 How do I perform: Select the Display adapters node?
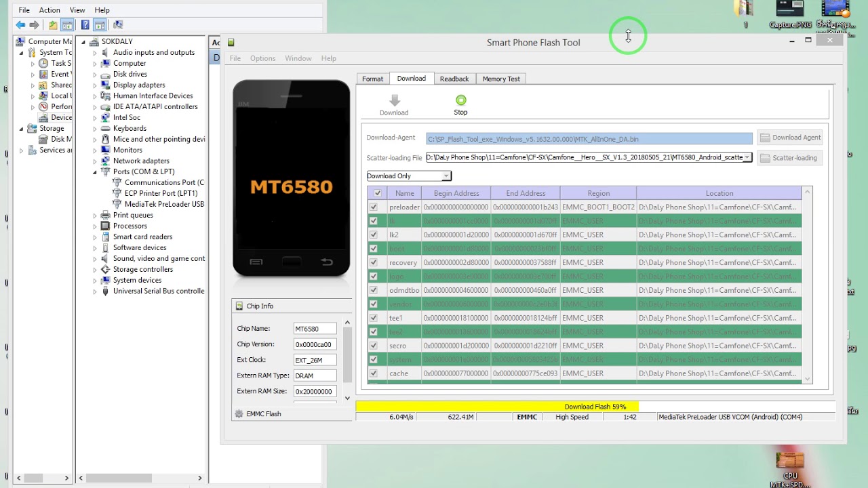[139, 85]
